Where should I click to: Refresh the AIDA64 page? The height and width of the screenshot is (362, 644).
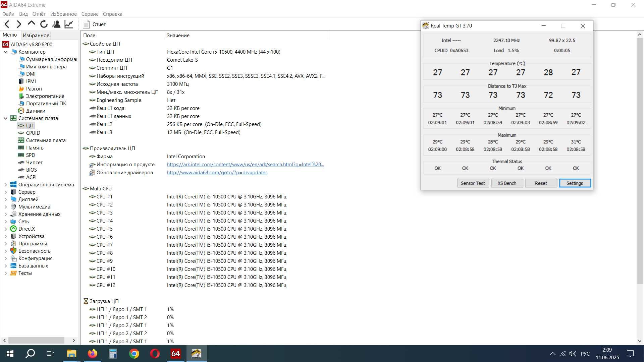(44, 24)
